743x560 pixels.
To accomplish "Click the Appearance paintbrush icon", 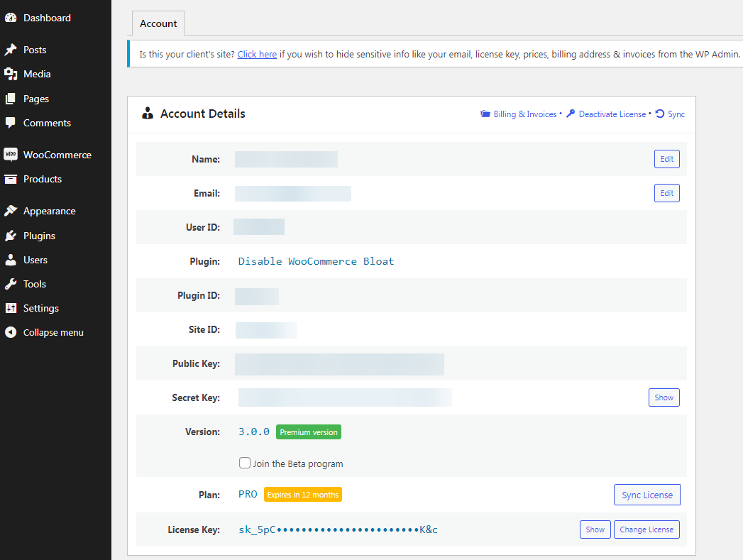I will (11, 211).
